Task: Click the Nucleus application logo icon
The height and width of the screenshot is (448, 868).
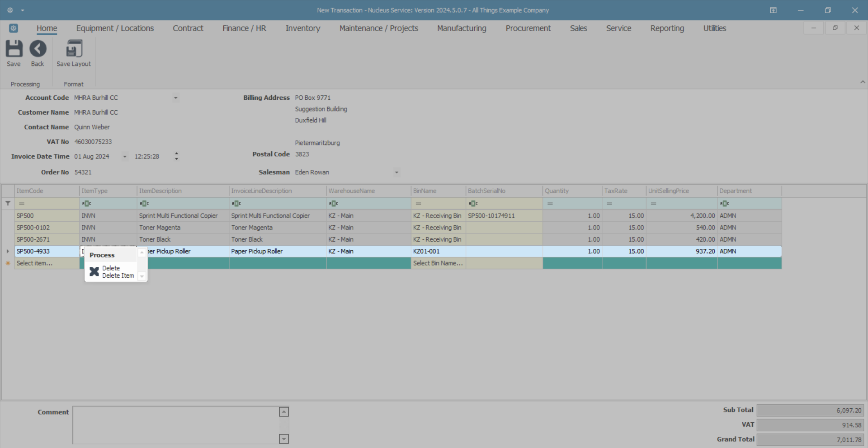Action: point(14,28)
